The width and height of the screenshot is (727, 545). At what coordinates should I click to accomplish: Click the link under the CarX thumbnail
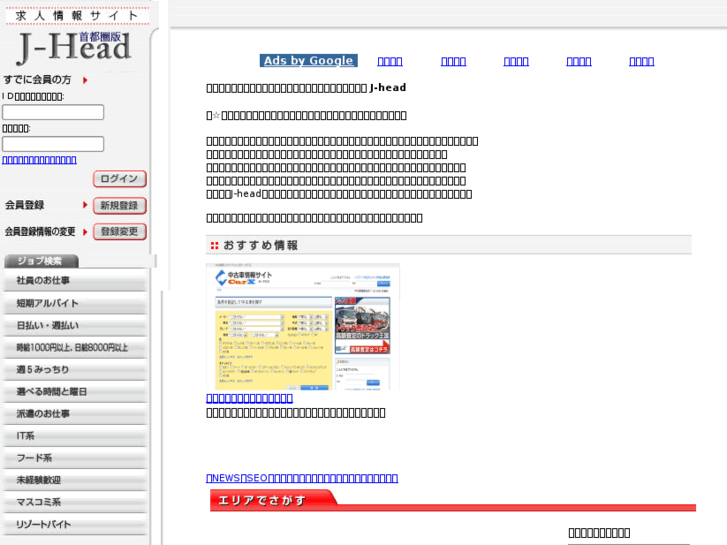coord(249,398)
